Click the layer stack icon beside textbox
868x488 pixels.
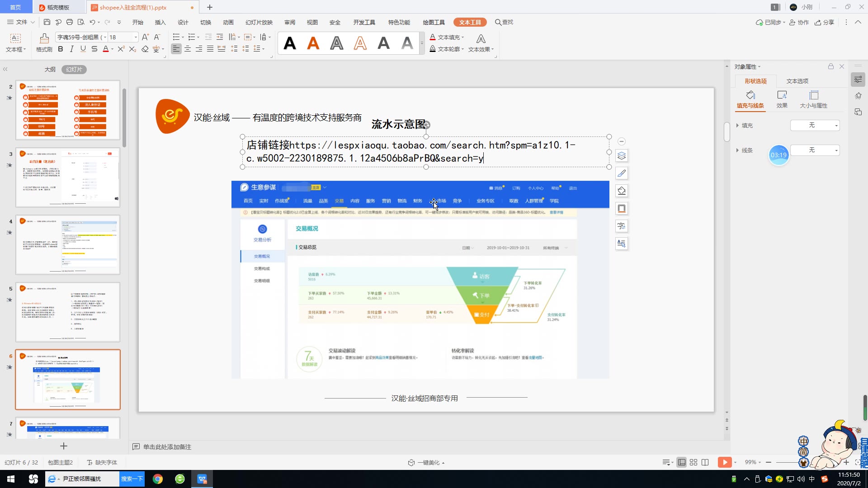click(622, 156)
